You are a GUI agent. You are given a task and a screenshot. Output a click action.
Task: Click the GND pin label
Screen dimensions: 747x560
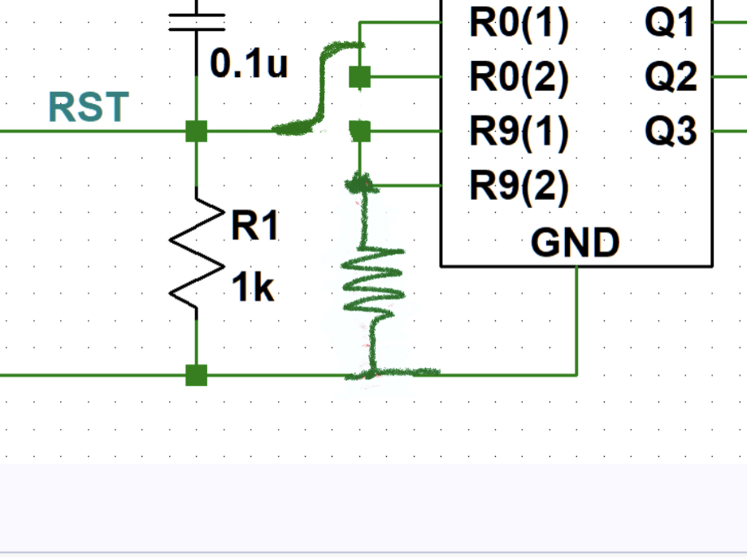click(x=575, y=242)
